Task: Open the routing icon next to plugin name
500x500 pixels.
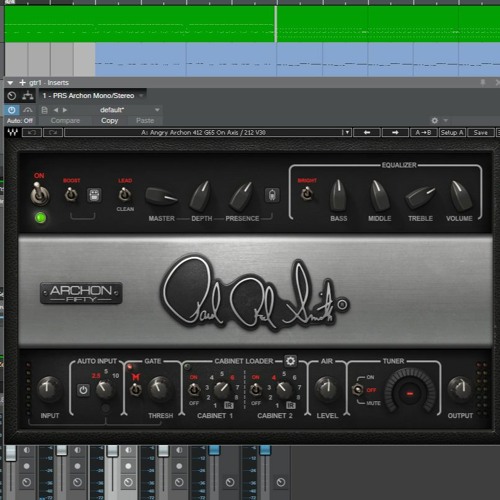Action: click(x=28, y=96)
